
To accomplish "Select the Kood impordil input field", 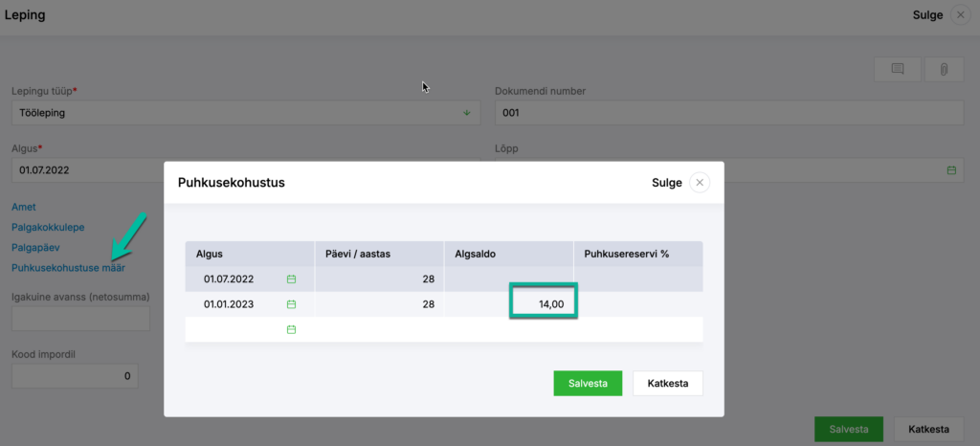I will 75,376.
